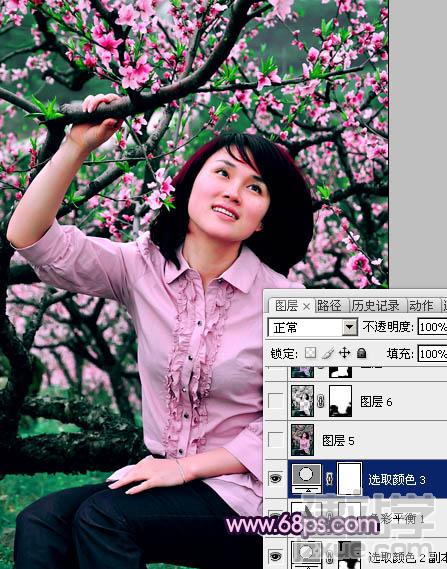Click the 填充 value field
Viewport: 447px width, 569px height.
(x=432, y=353)
